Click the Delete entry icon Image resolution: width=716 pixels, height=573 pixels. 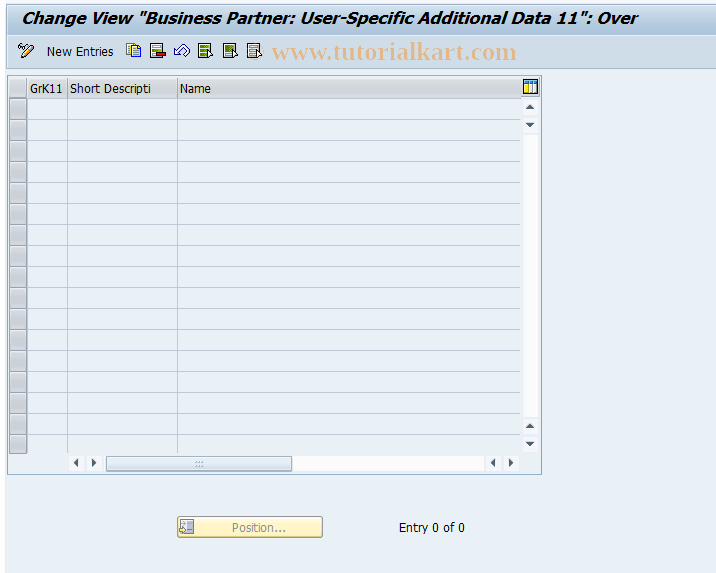coord(158,51)
